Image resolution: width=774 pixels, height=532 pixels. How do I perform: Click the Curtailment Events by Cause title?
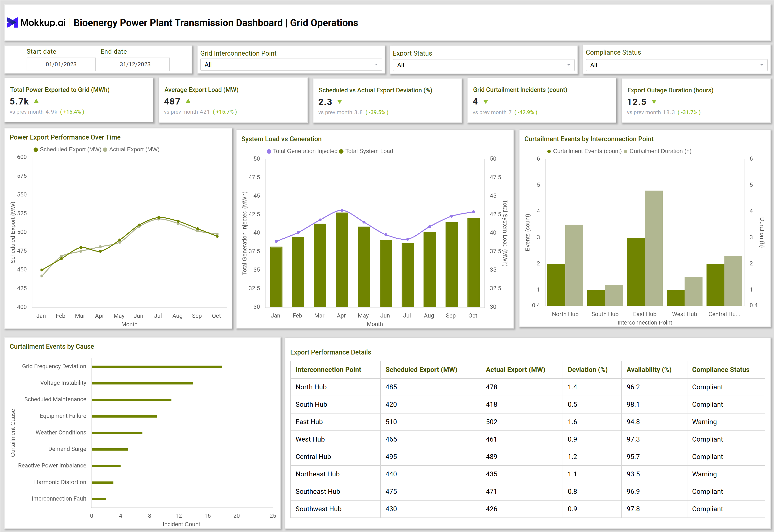(x=52, y=346)
